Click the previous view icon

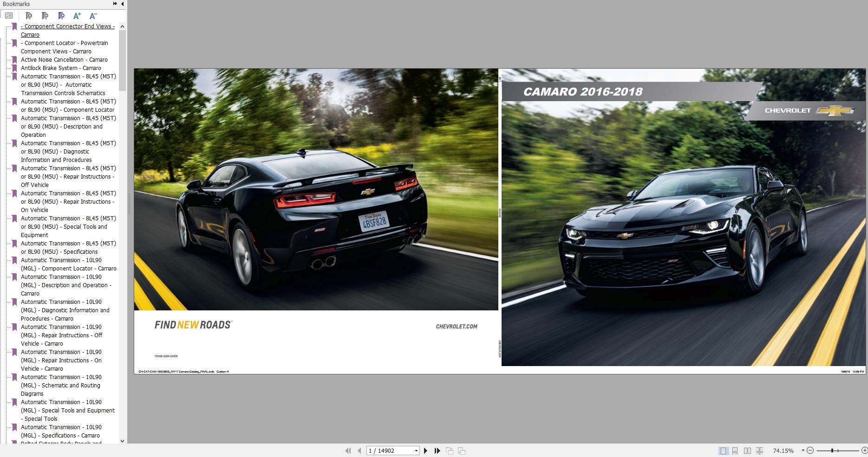(x=450, y=451)
